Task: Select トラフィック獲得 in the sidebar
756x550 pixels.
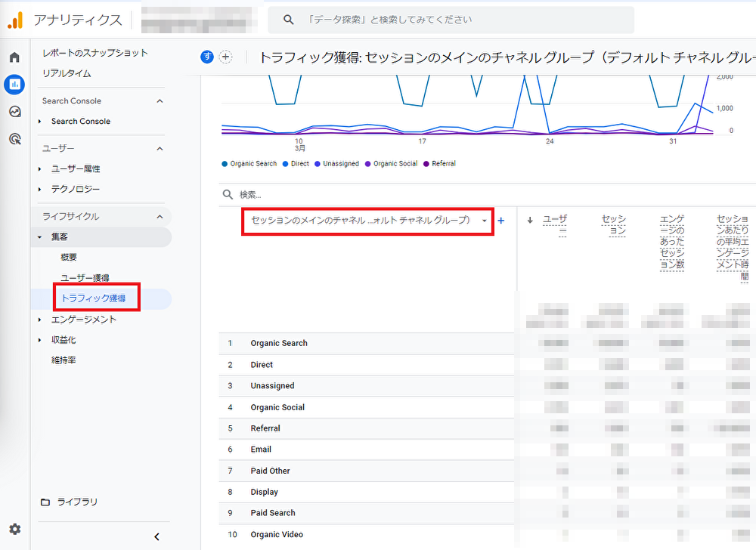Action: coord(94,298)
